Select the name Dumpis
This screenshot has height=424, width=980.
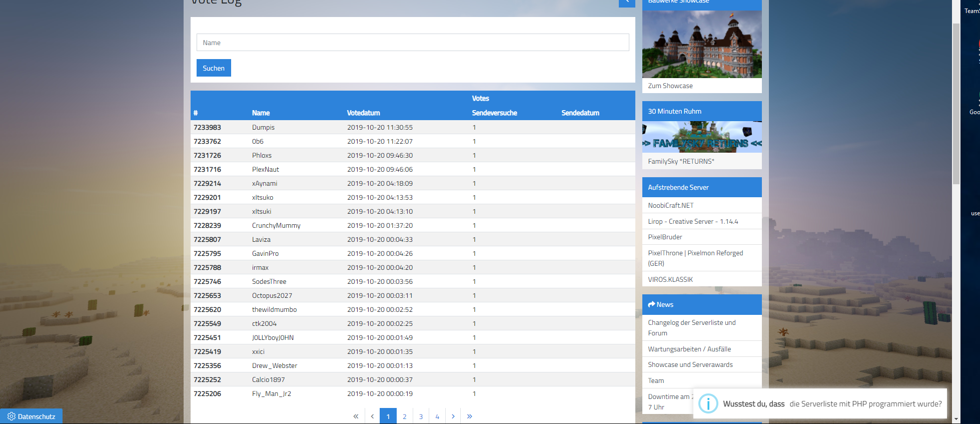click(x=263, y=127)
